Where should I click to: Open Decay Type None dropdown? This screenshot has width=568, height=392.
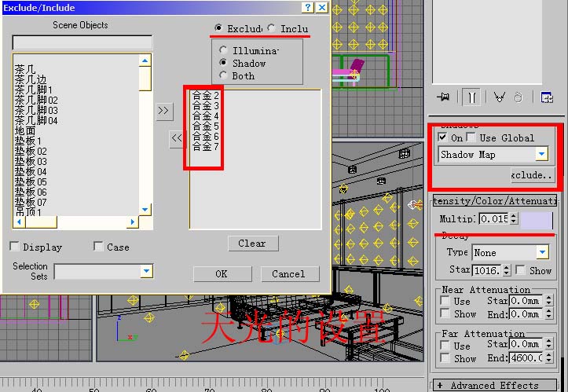point(542,252)
